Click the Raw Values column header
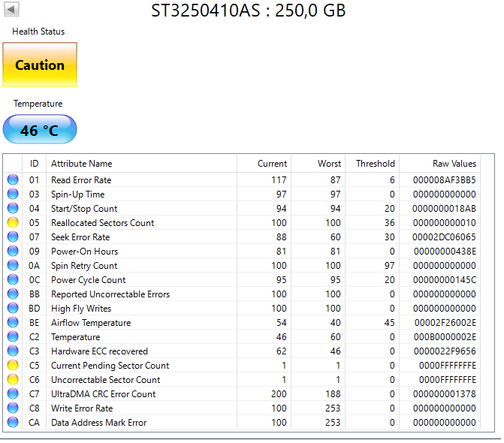 [439, 164]
